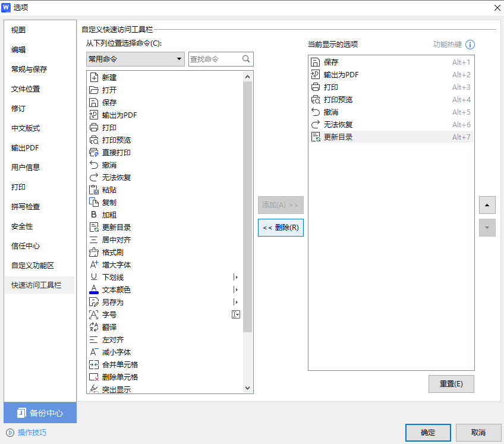Click the 文本颜色 blue color swatch
The height and width of the screenshot is (444, 504).
point(94,293)
